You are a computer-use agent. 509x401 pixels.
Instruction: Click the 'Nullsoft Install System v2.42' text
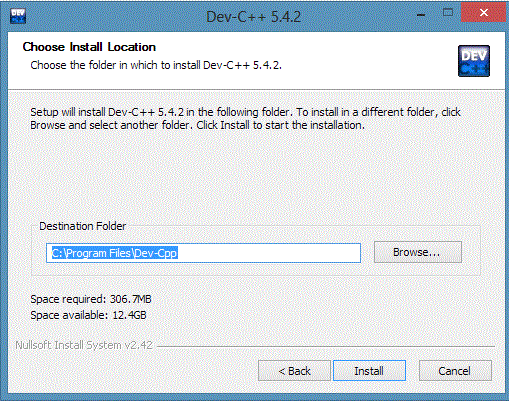point(84,345)
